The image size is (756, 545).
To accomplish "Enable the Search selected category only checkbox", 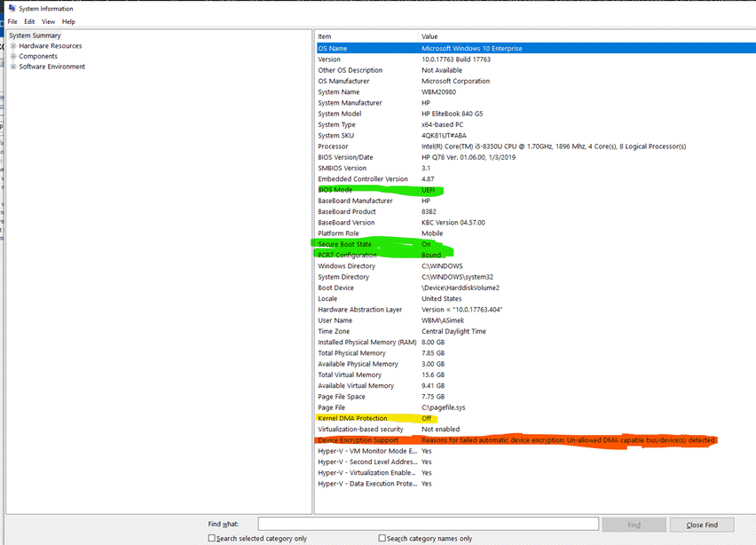I will pyautogui.click(x=211, y=539).
